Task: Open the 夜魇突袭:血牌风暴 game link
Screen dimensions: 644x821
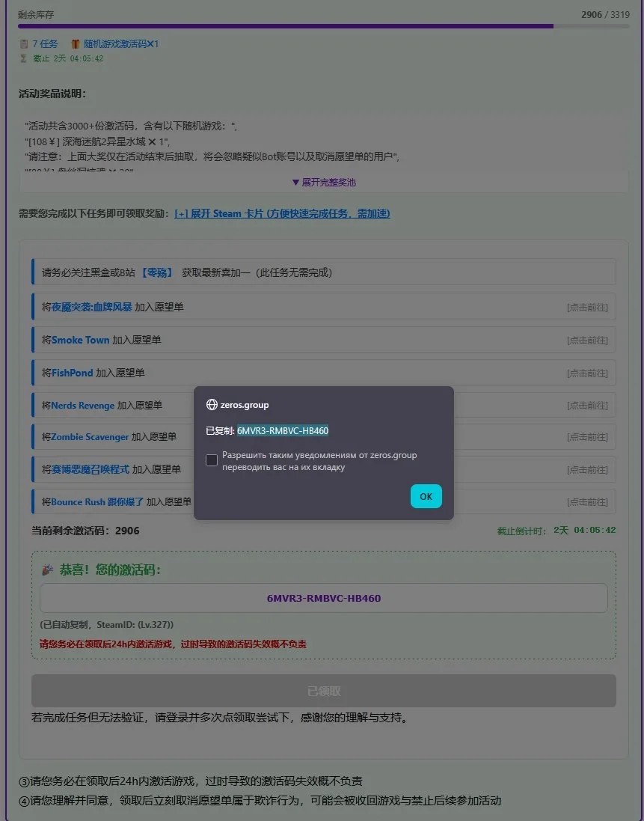Action: click(x=91, y=307)
